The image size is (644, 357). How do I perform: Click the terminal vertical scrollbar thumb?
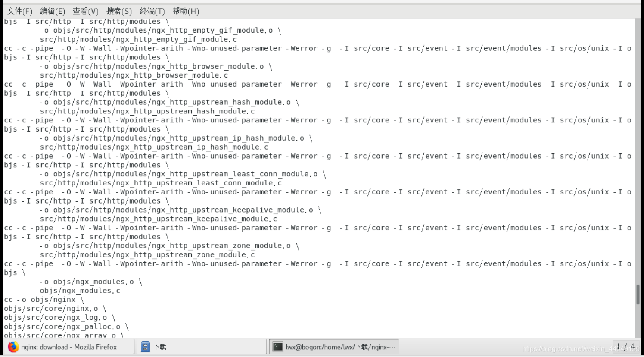(638, 294)
